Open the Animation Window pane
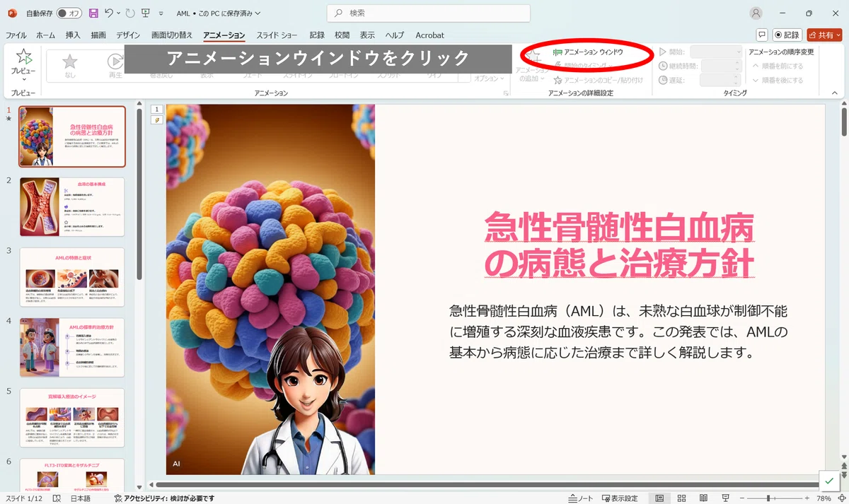 pos(587,52)
